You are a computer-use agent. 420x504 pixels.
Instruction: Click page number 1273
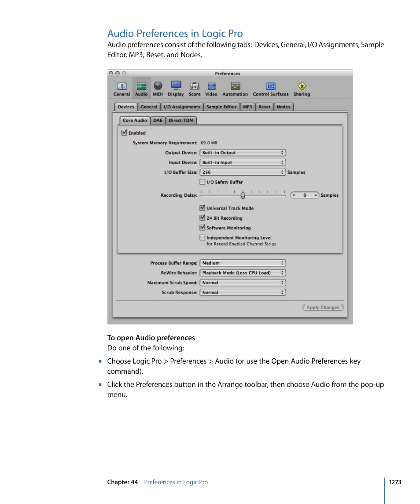(395, 482)
